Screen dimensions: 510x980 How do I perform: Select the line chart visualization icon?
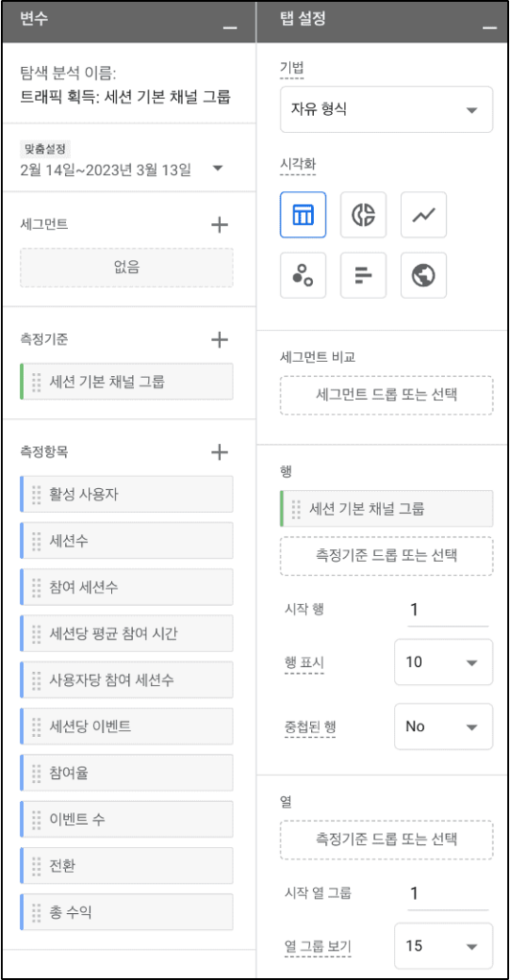pyautogui.click(x=424, y=215)
